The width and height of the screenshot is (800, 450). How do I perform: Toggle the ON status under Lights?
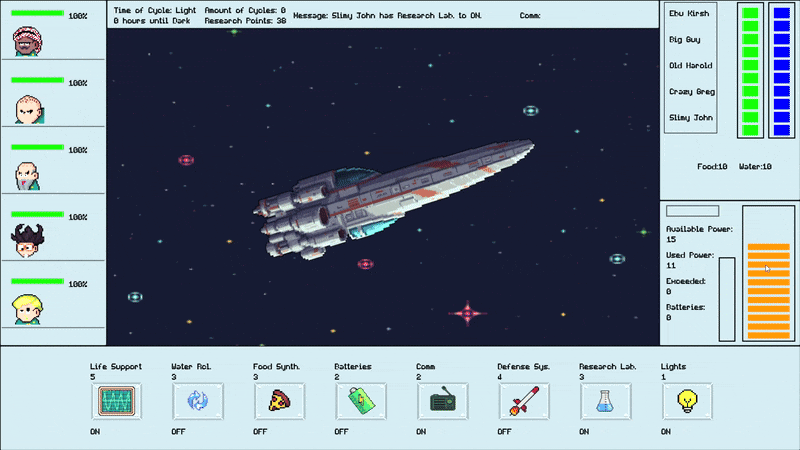click(667, 432)
